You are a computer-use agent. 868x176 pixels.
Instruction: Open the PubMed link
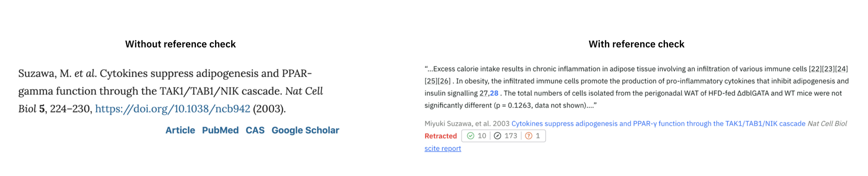[x=220, y=130]
